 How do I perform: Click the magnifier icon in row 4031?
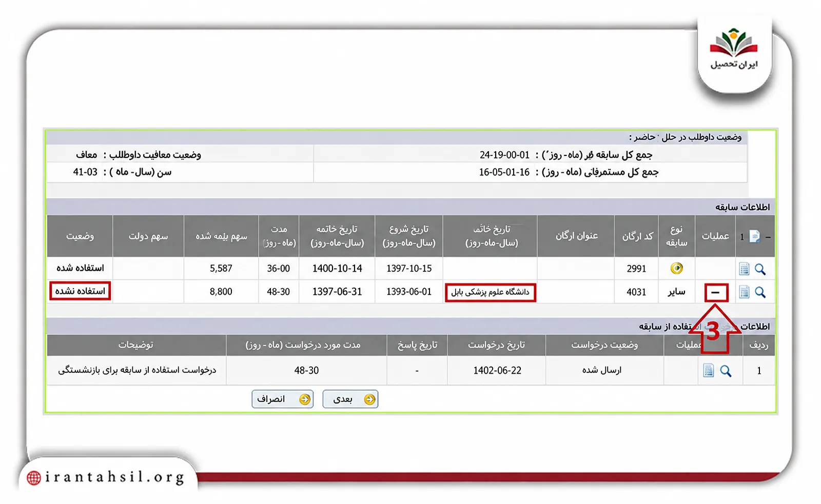click(x=760, y=292)
